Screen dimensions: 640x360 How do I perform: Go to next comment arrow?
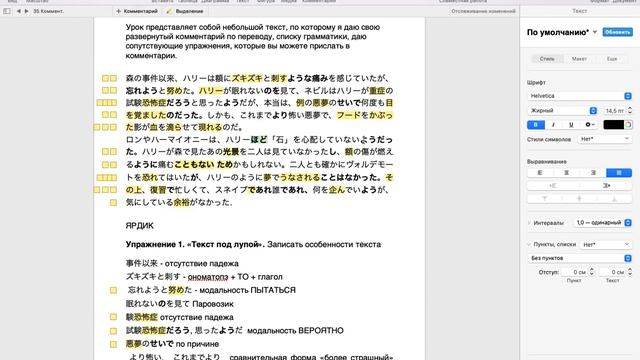27,11
